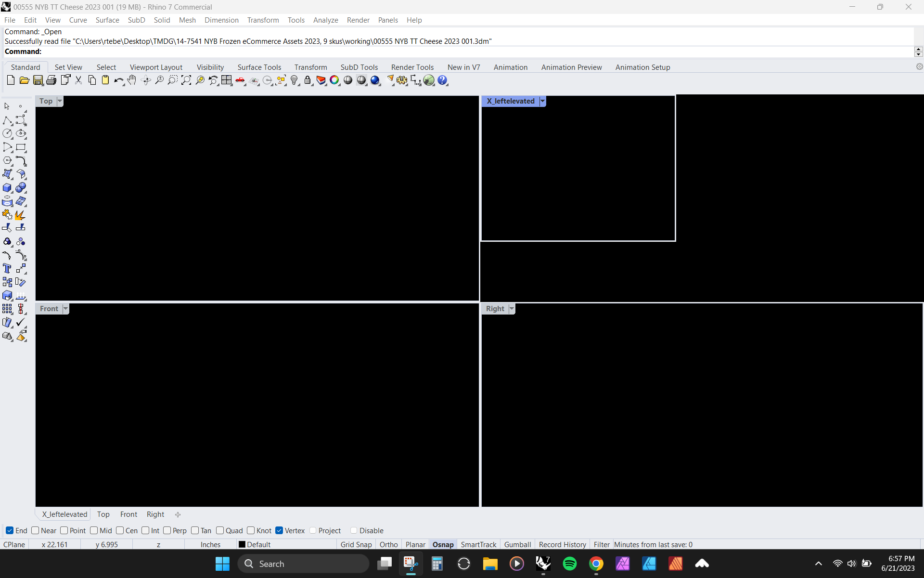Open the Right viewport dropdown arrow
This screenshot has width=924, height=578.
pos(512,309)
